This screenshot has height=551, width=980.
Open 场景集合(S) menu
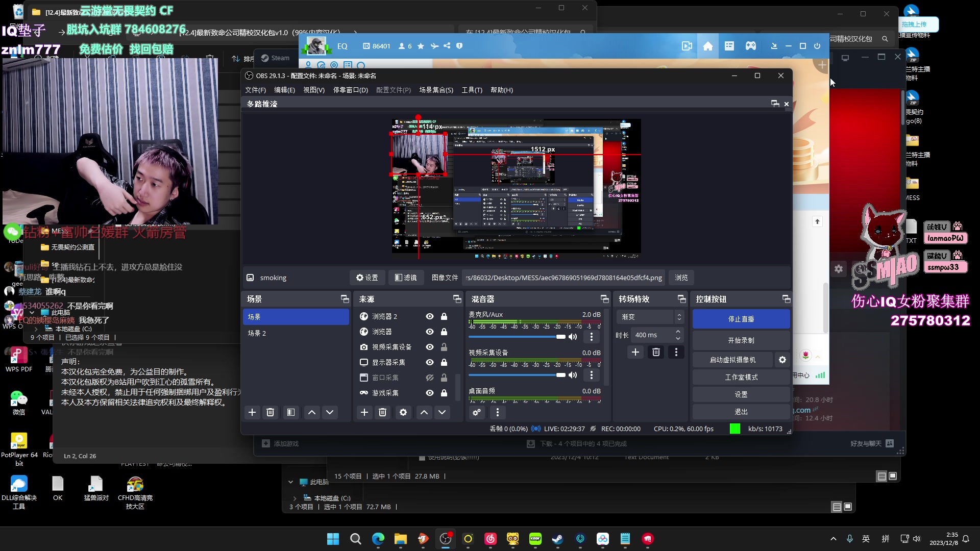pyautogui.click(x=436, y=90)
